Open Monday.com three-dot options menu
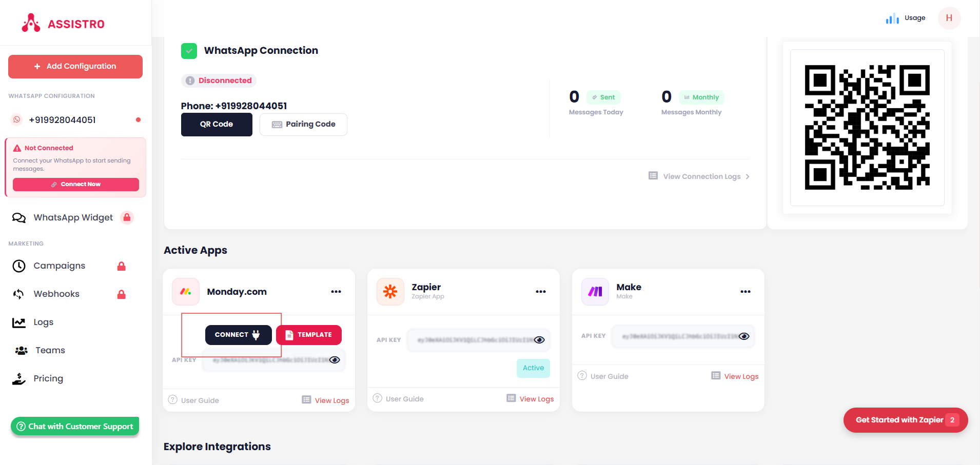Image resolution: width=980 pixels, height=465 pixels. point(336,292)
